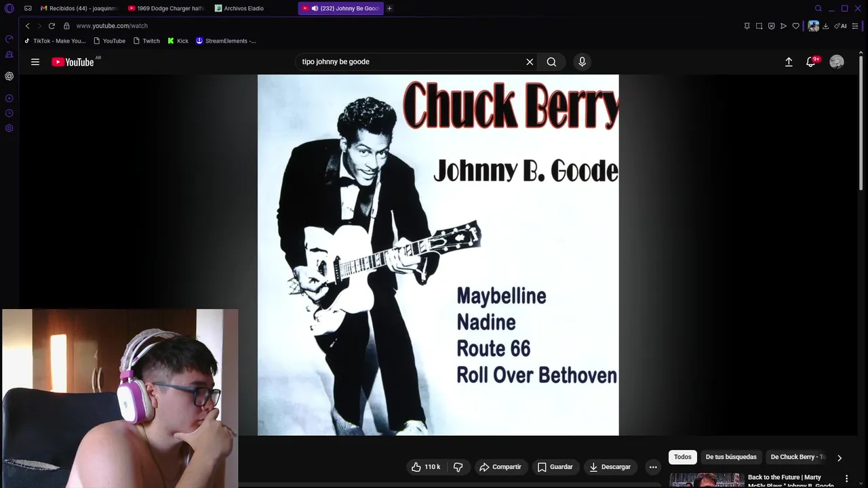Screen dimensions: 868x488
Task: Select the De Chuck Berry chip
Action: 797,457
